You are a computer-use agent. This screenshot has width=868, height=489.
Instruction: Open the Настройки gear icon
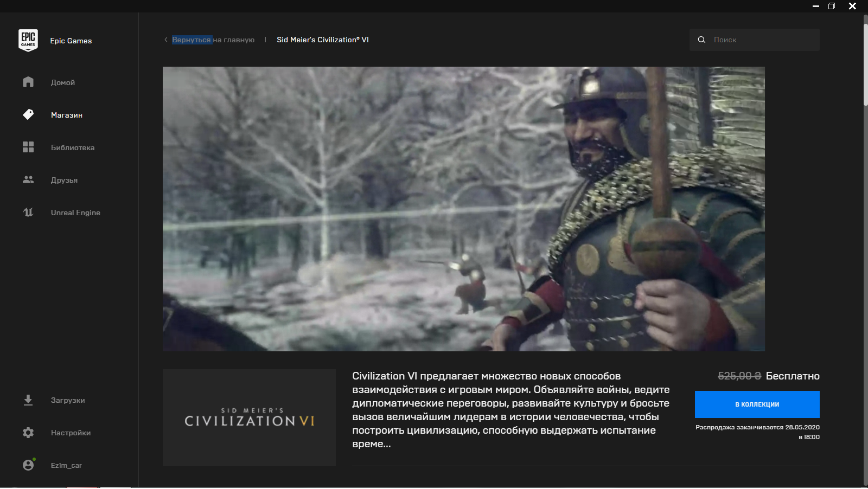coord(28,433)
